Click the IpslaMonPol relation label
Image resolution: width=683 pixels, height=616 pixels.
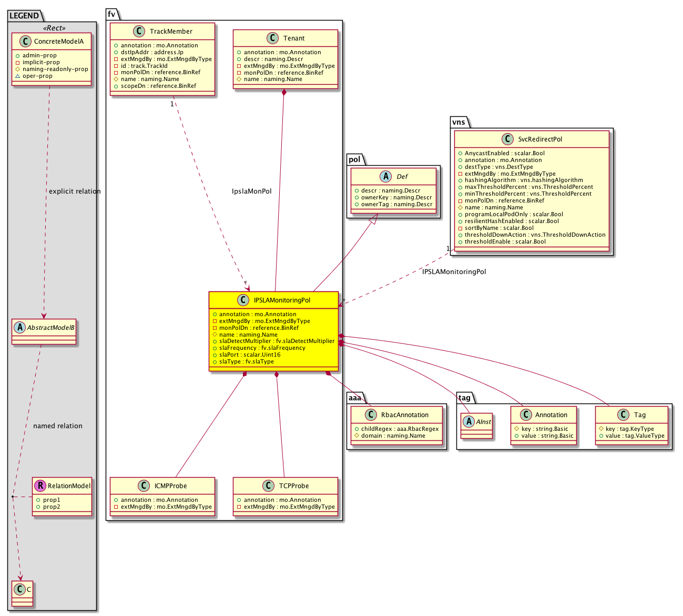[252, 191]
